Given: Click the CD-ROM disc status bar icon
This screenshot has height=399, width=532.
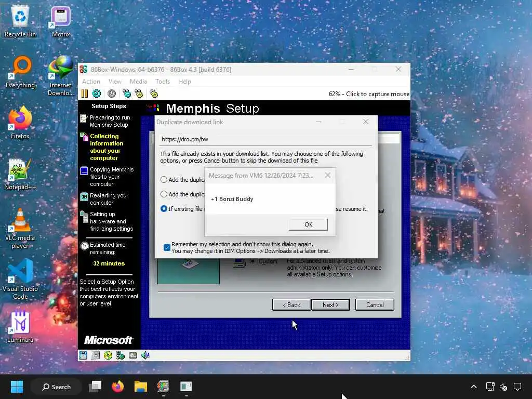Looking at the screenshot, I should (108, 355).
